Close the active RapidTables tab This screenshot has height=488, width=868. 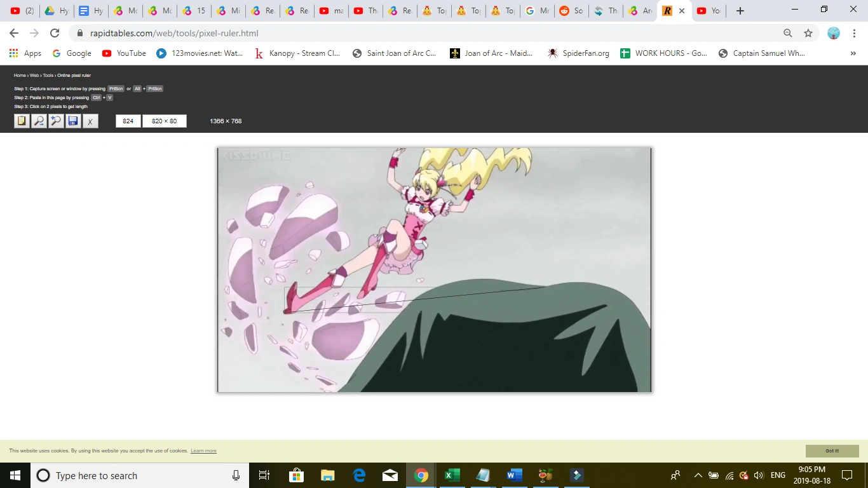tap(682, 11)
